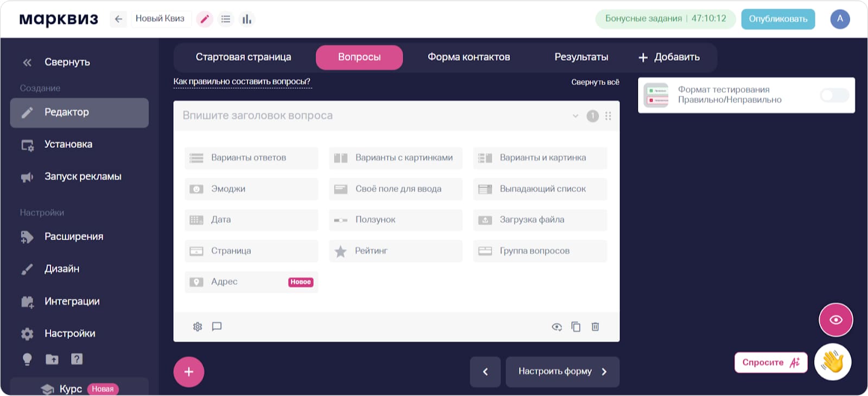Open Курс item in sidebar
Screen dimensions: 868x396
click(79, 388)
